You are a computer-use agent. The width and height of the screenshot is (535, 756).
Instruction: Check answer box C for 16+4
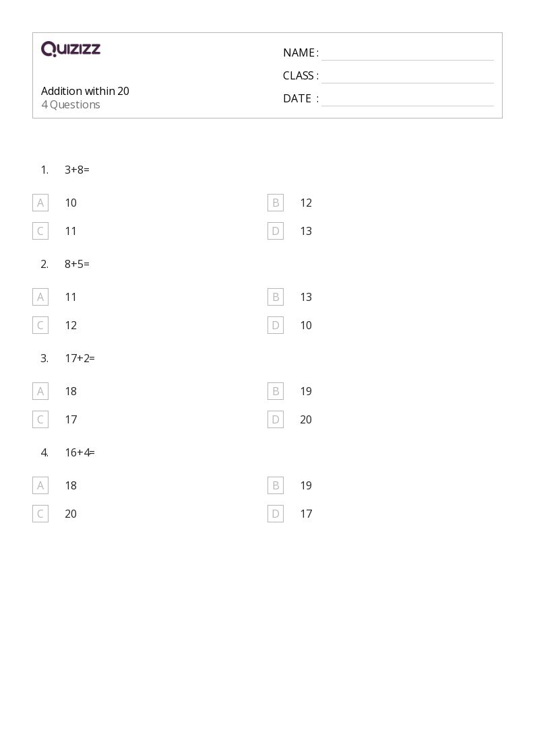(x=40, y=514)
